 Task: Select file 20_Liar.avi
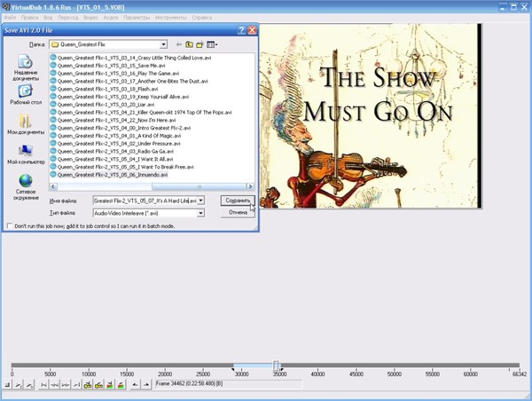pos(103,105)
